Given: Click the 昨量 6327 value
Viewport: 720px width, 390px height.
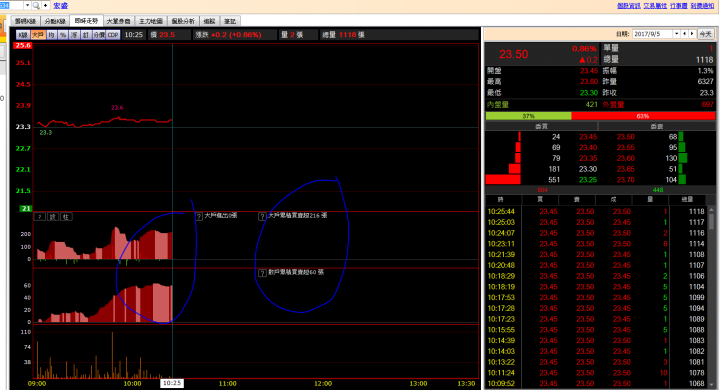Looking at the screenshot, I should click(705, 81).
